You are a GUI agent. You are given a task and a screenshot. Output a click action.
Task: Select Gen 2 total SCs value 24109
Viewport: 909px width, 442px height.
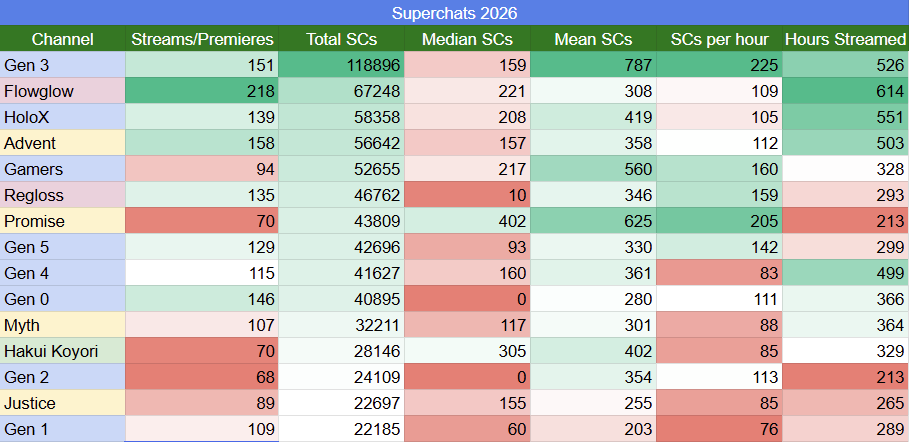(341, 377)
